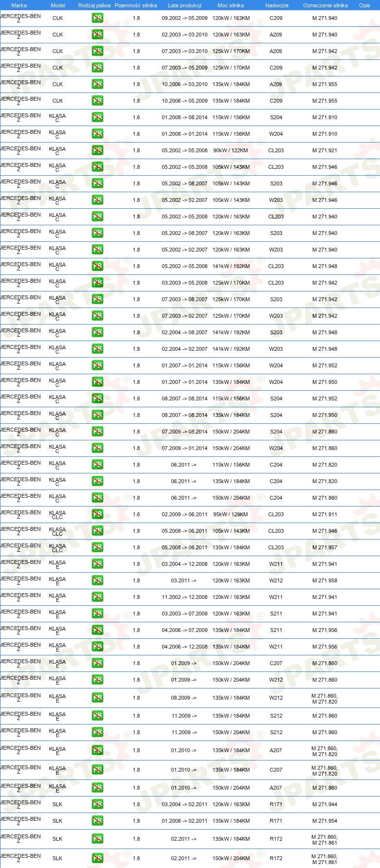This screenshot has height=868, width=380.
Task: Click the Moc silnika column header
Action: (x=231, y=5)
